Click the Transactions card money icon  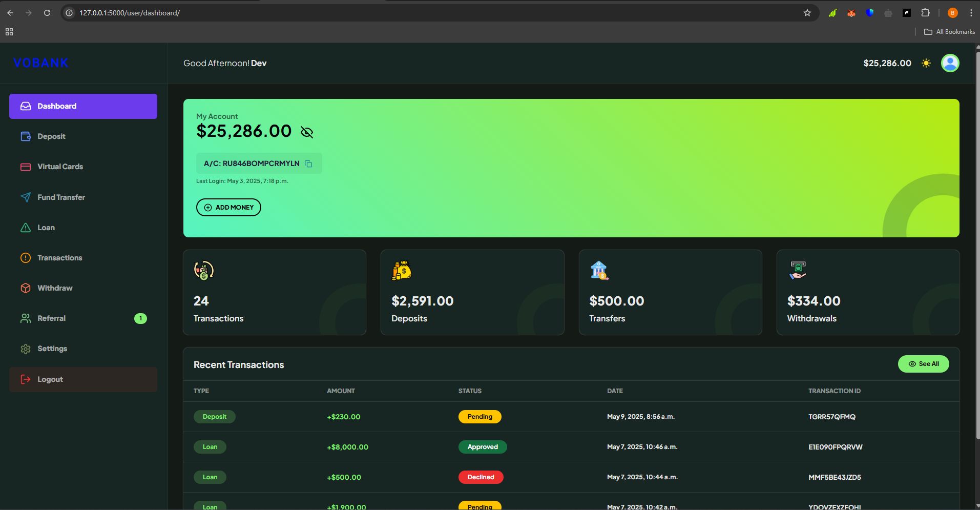(204, 270)
